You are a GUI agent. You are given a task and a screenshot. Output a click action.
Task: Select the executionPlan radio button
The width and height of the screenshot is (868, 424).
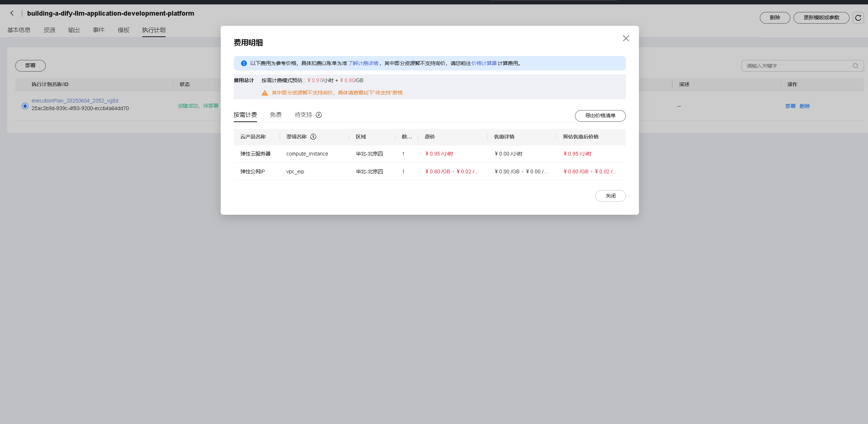pos(25,106)
